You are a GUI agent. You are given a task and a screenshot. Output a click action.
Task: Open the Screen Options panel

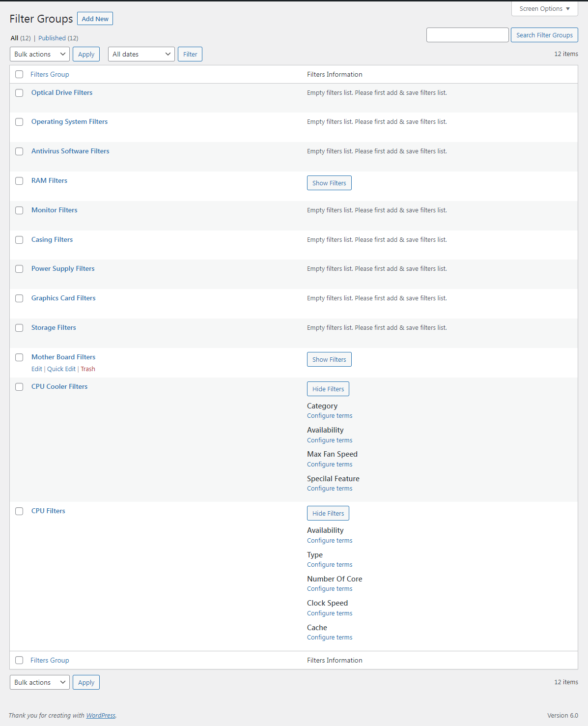(x=544, y=8)
